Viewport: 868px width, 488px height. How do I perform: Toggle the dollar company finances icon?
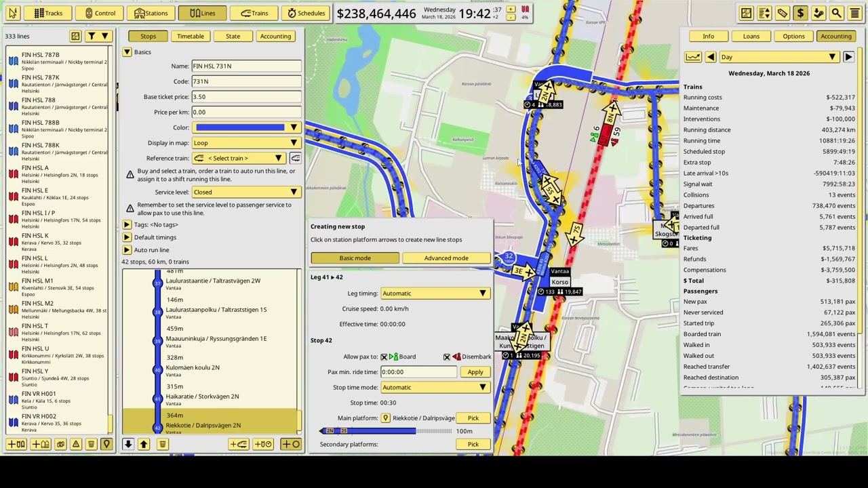point(800,13)
